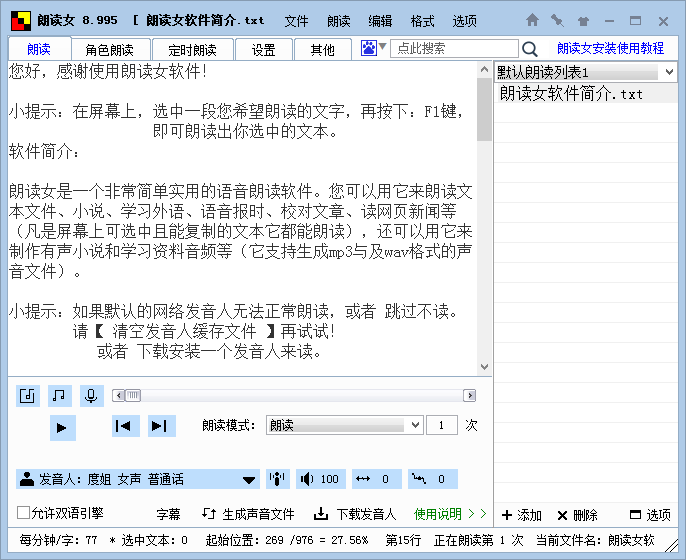The image size is (686, 560).
Task: Click the pin window icon
Action: point(557,21)
